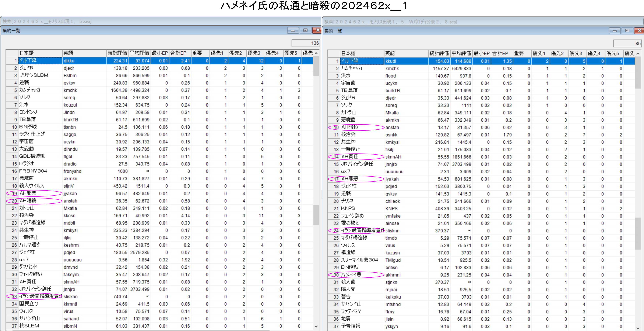Click the count field showing 136

(305, 43)
